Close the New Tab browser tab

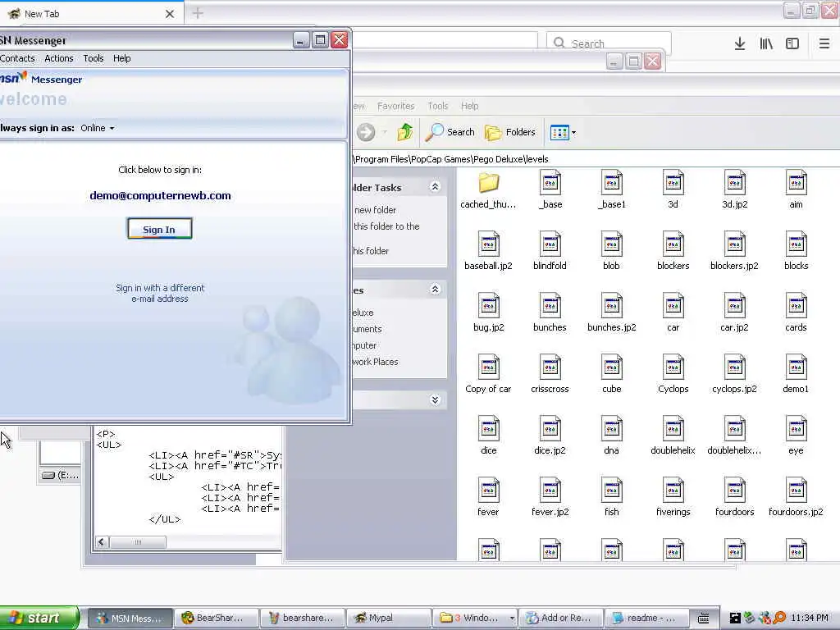170,14
